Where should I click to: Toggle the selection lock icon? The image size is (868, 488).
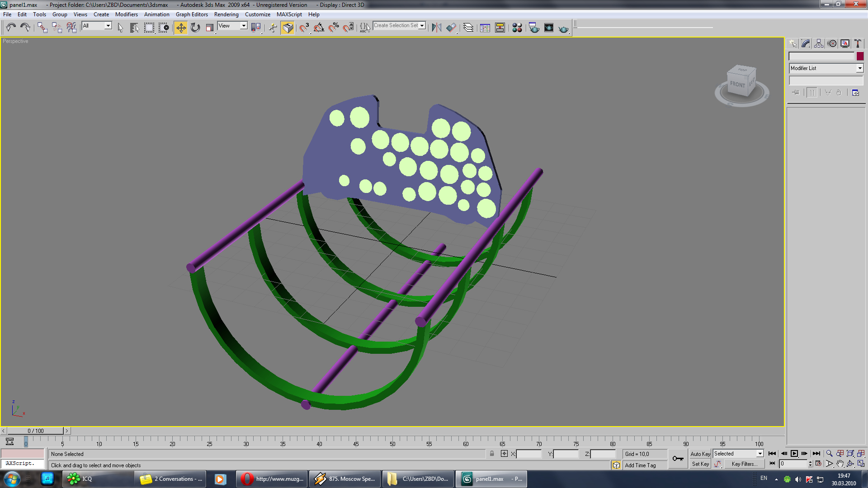coord(492,454)
